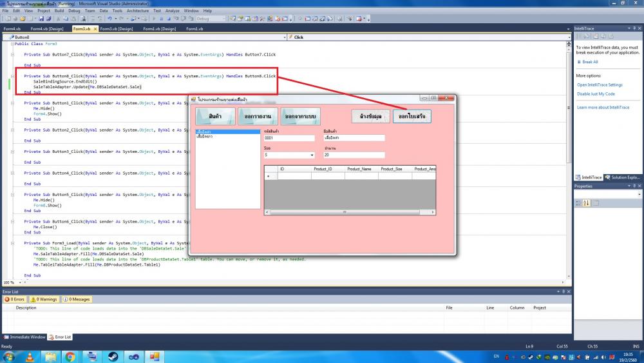The width and height of the screenshot is (644, 363).
Task: Click the สินค้า button in form
Action: 215,116
